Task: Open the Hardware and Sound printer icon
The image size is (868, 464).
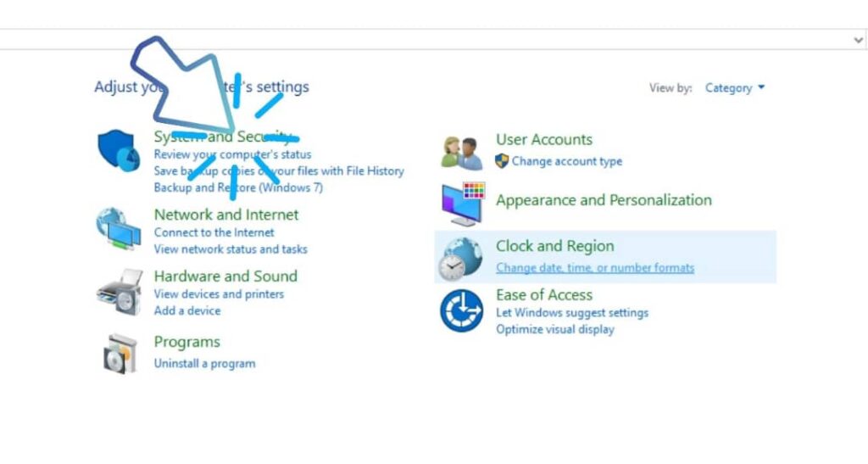Action: [x=120, y=293]
